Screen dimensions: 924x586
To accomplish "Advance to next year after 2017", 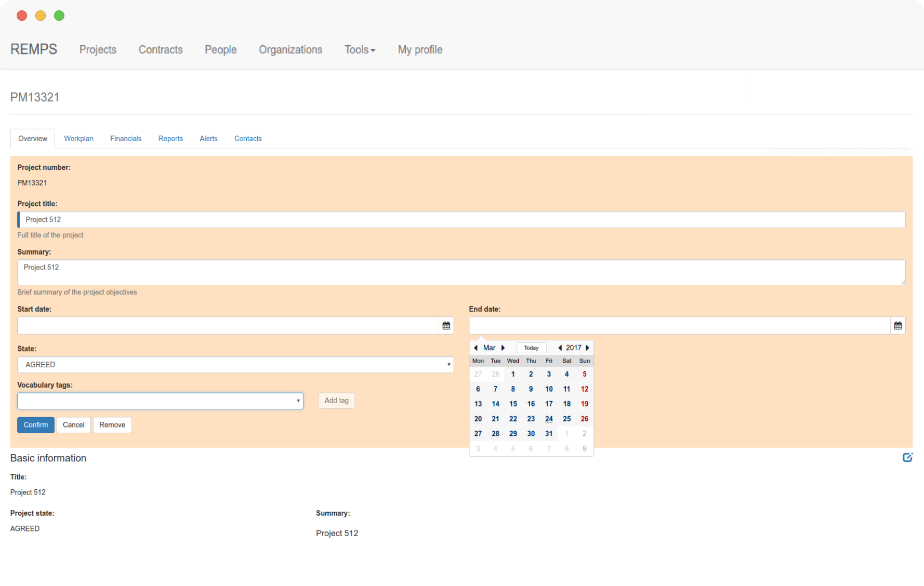I will (588, 348).
